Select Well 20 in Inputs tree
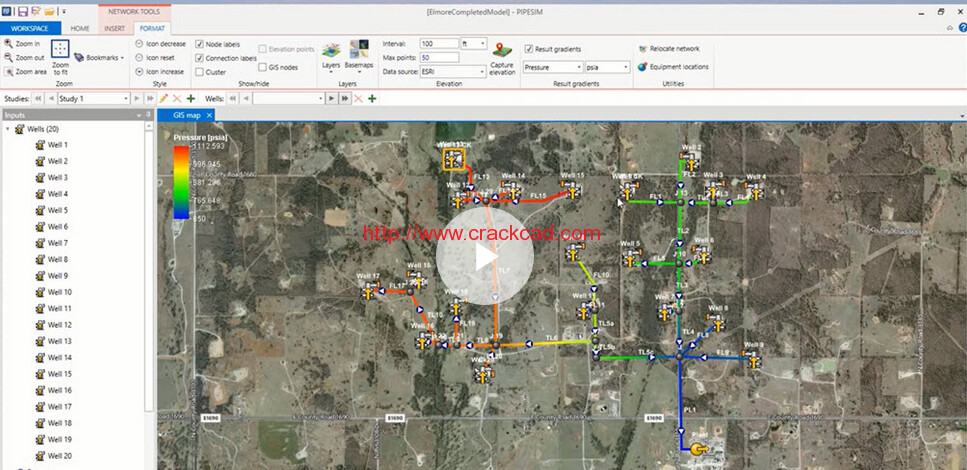The width and height of the screenshot is (967, 470). click(x=60, y=456)
